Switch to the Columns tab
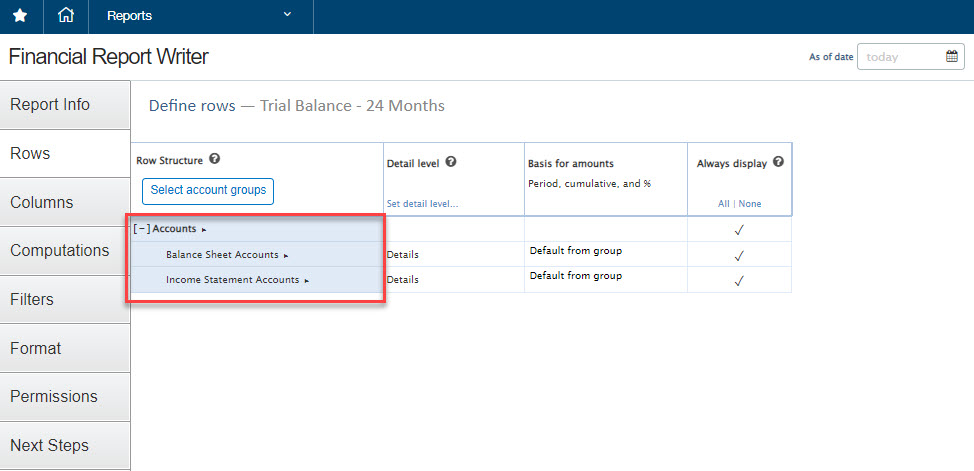Viewport: 974px width, 471px height. tap(42, 202)
